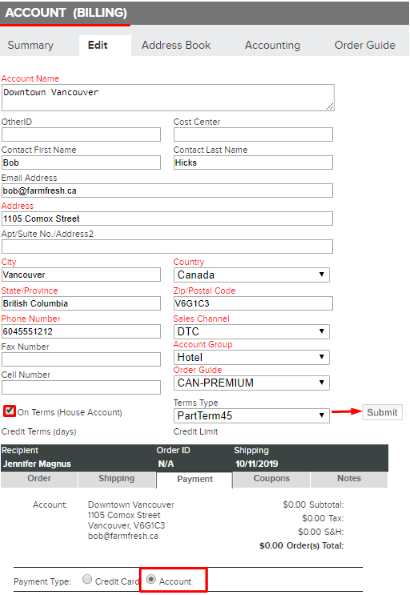
Task: Select Credit Card payment type
Action: [x=87, y=579]
